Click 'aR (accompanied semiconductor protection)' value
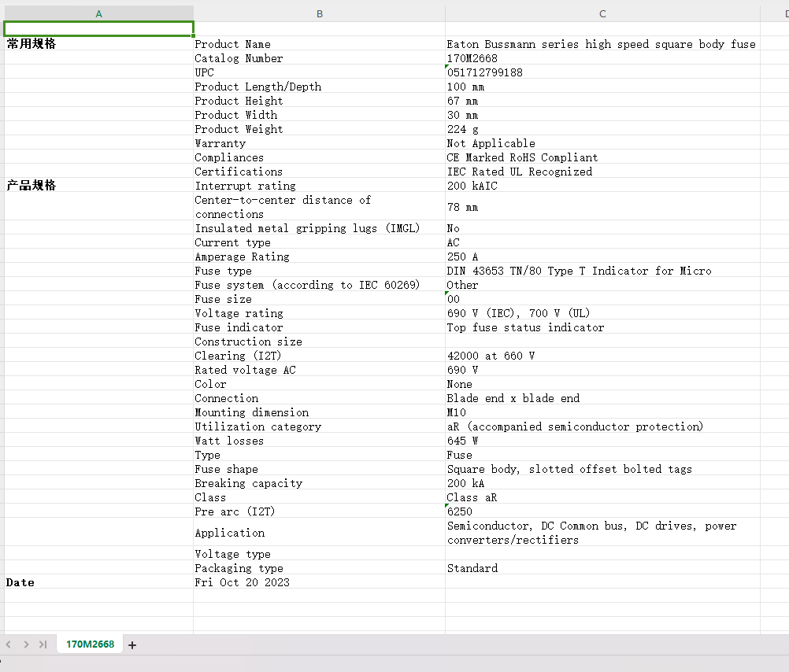This screenshot has width=789, height=672. (x=602, y=426)
